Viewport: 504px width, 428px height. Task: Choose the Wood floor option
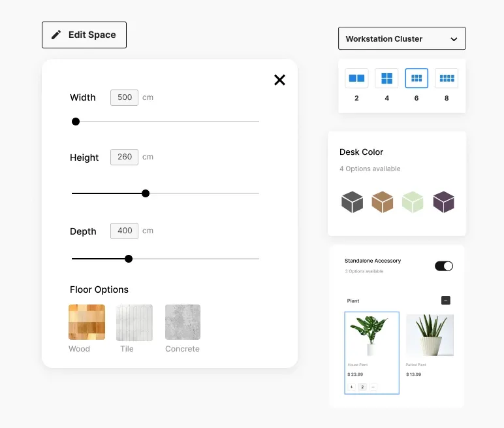[x=87, y=322]
